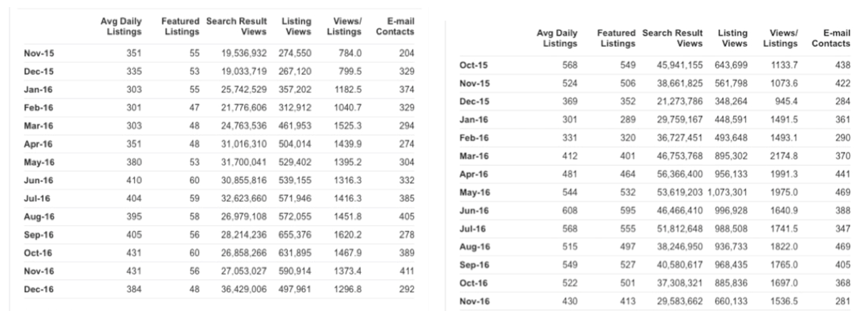Select the Mar-16 row in right table

point(655,156)
